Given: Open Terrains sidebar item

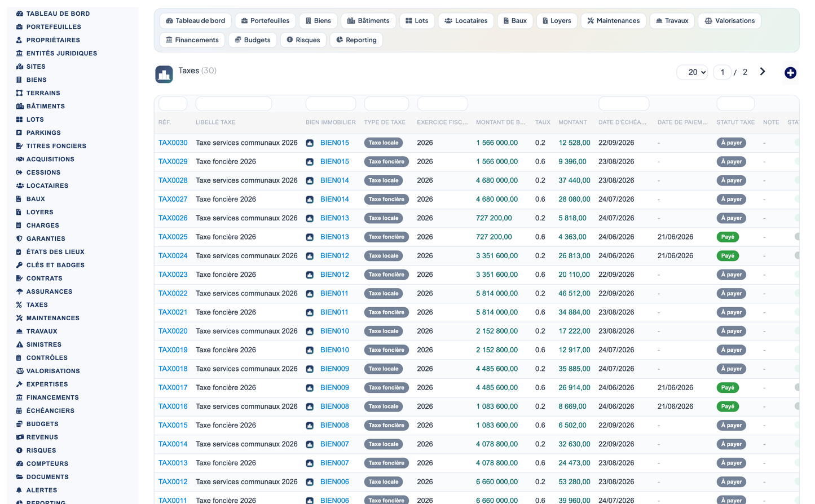Looking at the screenshot, I should [x=38, y=93].
